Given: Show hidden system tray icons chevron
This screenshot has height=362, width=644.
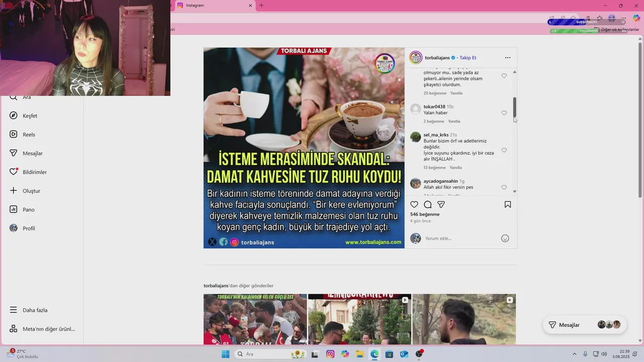Looking at the screenshot, I should [575, 354].
